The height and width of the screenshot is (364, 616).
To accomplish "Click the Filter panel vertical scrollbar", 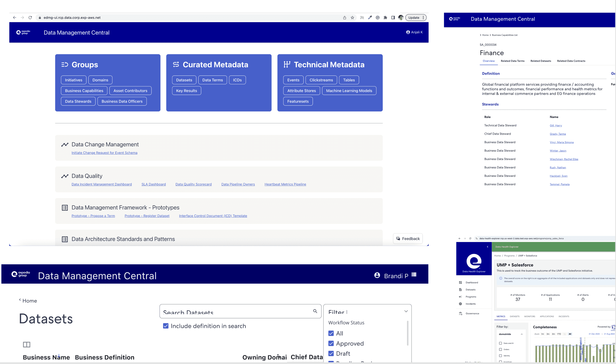I will point(408,333).
